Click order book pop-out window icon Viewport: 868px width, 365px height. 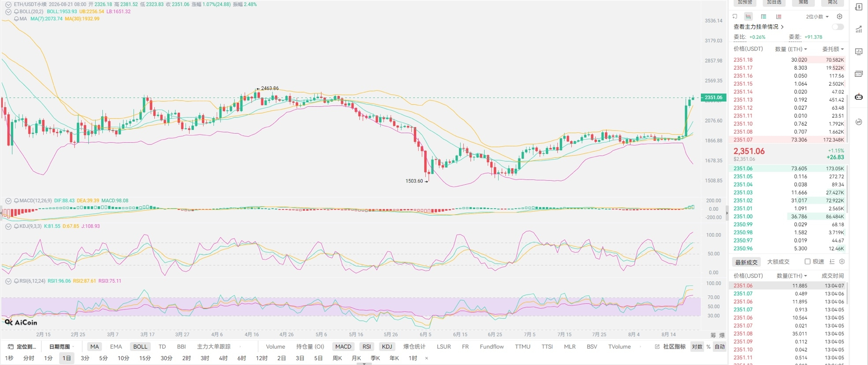(735, 16)
